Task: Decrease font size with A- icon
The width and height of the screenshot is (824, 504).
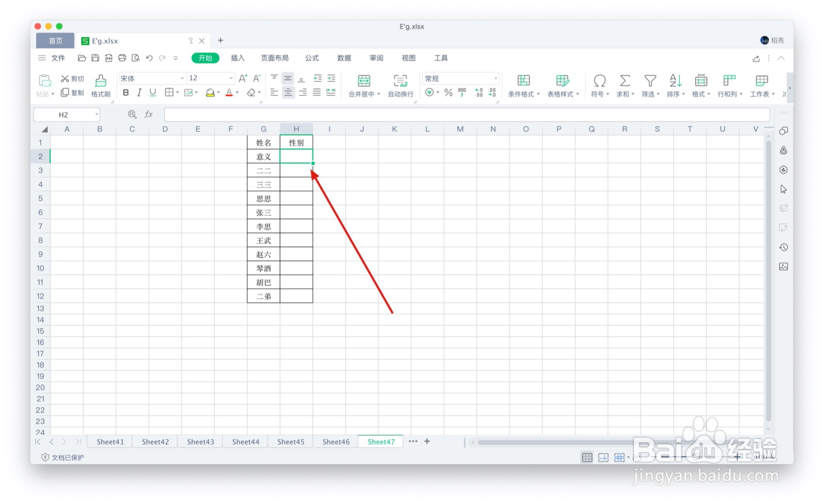Action: click(256, 78)
